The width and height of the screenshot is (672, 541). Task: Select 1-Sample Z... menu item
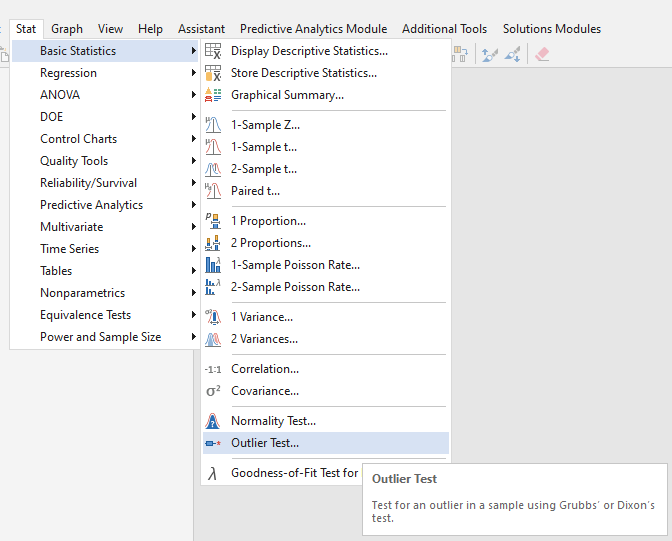[x=326, y=125]
